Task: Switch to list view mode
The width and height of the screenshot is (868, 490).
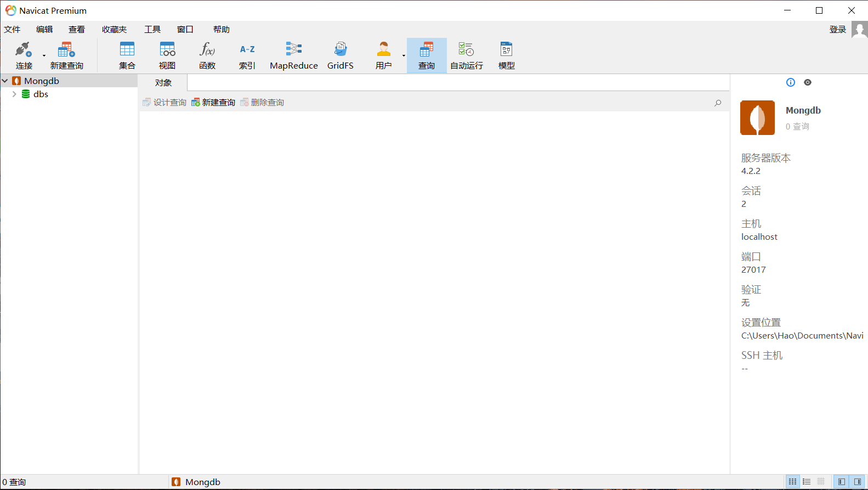Action: coord(807,482)
